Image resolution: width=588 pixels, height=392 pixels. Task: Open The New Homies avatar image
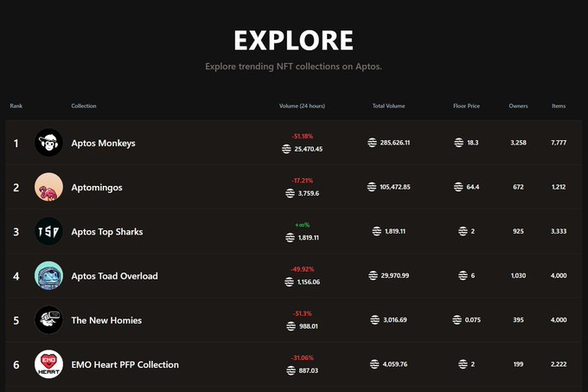tap(48, 320)
